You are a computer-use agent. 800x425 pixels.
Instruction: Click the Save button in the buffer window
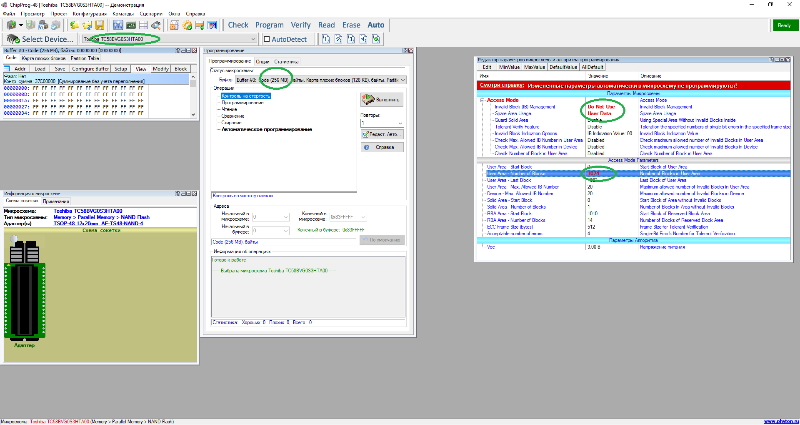click(x=60, y=69)
